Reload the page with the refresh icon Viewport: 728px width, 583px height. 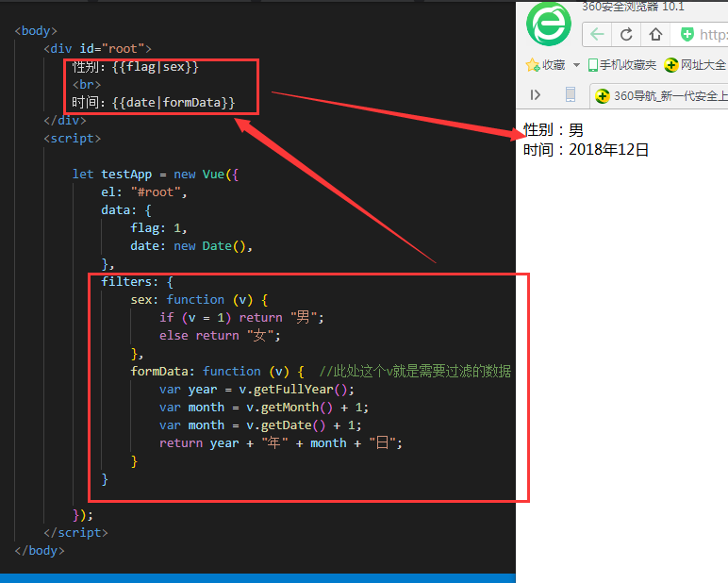click(x=626, y=34)
